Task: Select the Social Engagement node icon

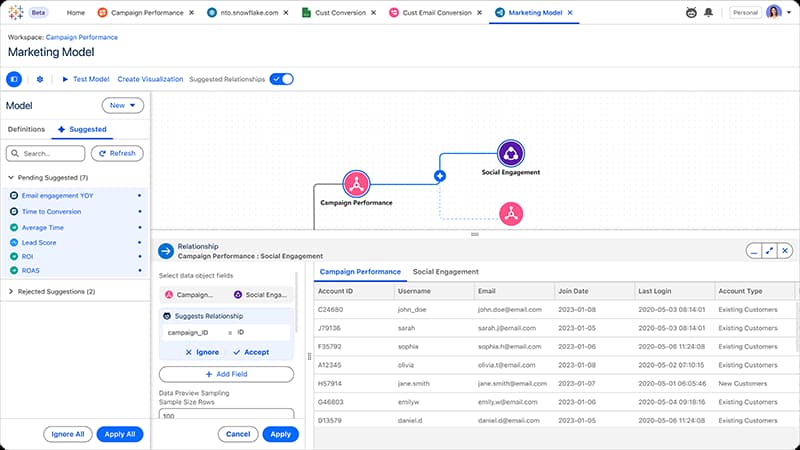Action: coord(511,153)
